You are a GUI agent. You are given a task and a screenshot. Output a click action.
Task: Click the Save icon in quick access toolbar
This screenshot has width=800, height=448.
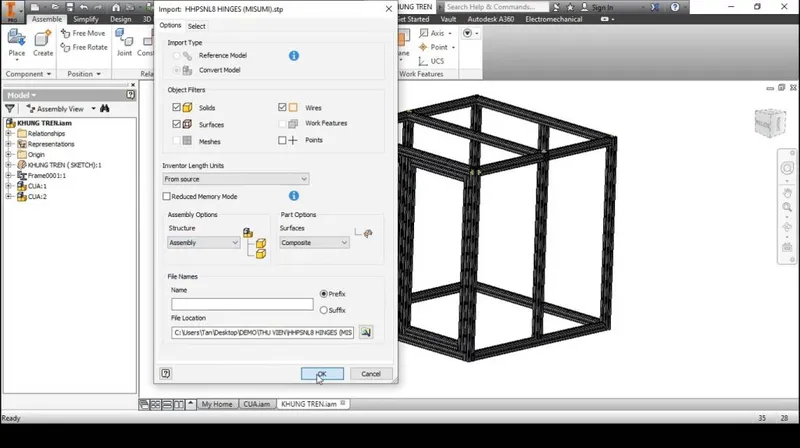coord(70,7)
